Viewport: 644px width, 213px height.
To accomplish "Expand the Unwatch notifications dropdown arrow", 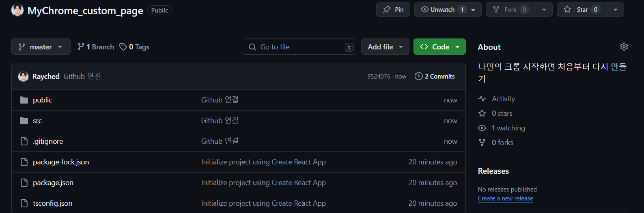I will (474, 10).
